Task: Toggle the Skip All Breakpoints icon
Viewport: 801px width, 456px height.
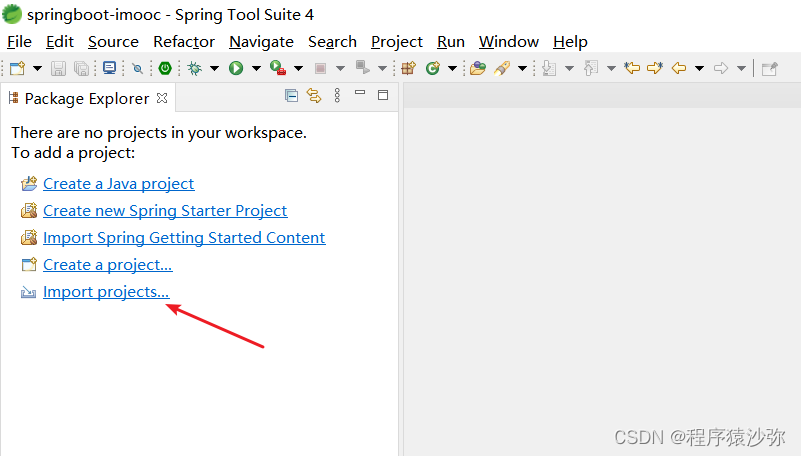Action: point(137,68)
